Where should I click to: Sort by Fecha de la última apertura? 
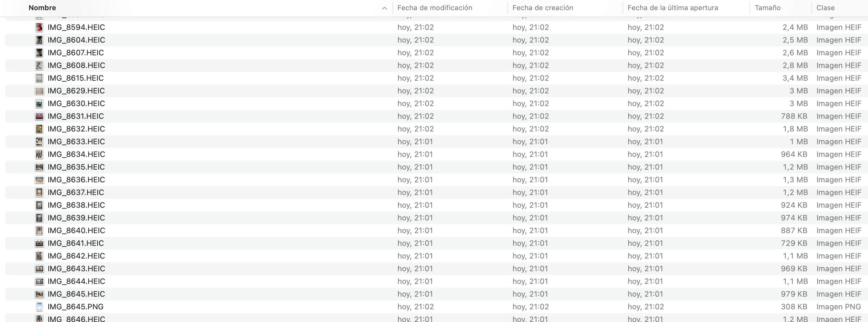click(672, 8)
